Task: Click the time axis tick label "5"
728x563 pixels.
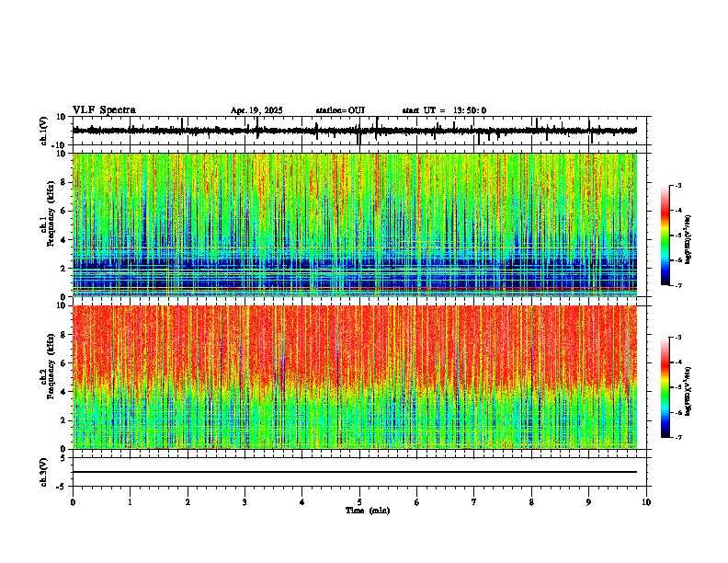Action: point(359,502)
